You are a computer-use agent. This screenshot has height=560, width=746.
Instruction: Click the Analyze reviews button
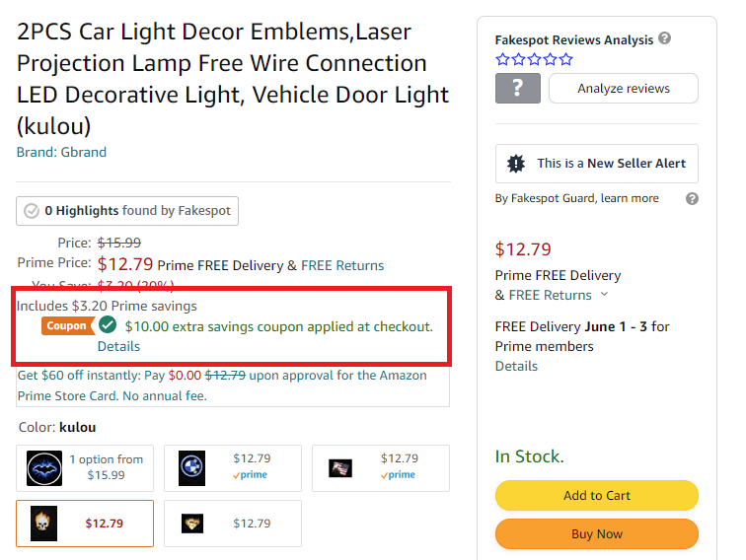point(624,89)
